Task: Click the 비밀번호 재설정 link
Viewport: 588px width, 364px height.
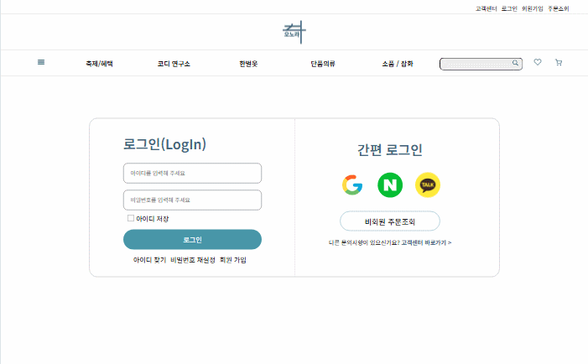Action: (x=193, y=260)
